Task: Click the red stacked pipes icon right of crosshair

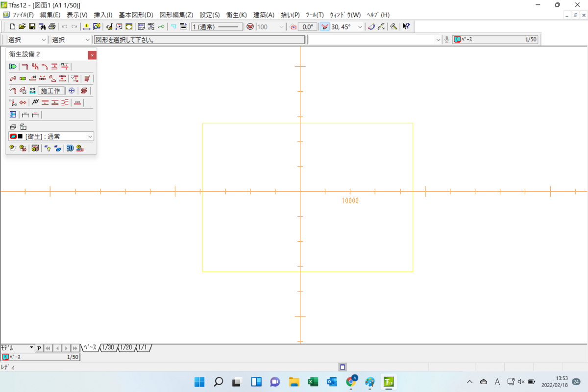Action: (84, 91)
